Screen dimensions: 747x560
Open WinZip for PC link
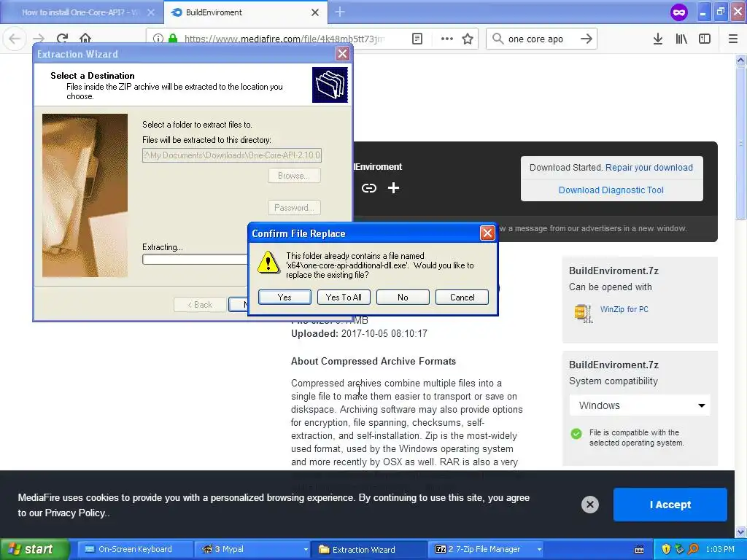[624, 309]
